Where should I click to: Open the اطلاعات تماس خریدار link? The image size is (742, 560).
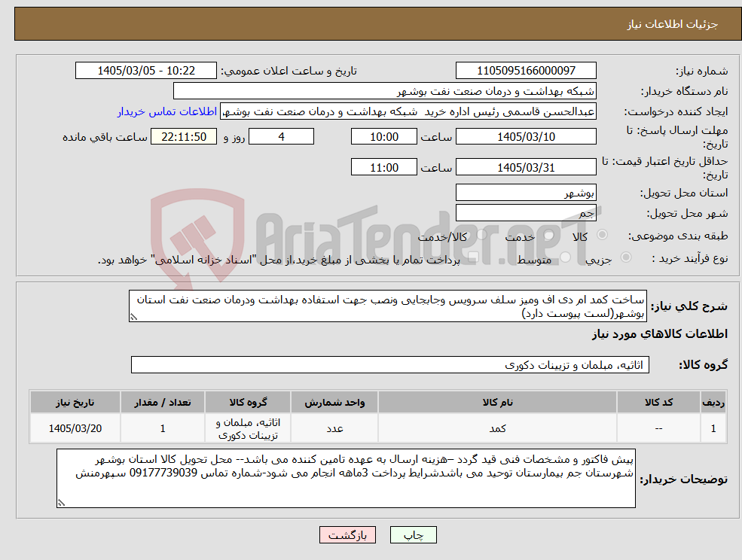coord(167,111)
